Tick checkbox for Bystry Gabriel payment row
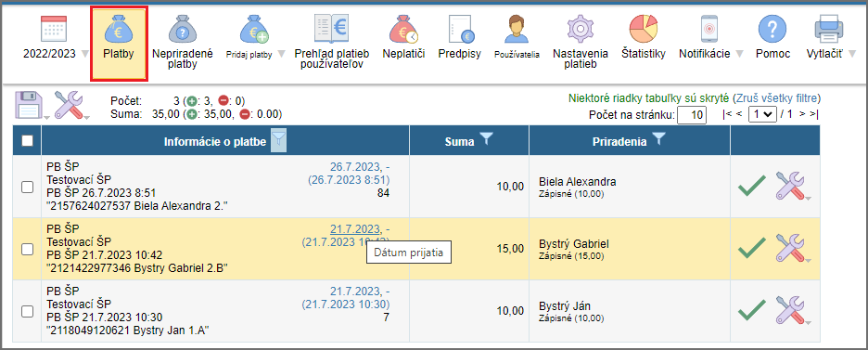 tap(27, 249)
